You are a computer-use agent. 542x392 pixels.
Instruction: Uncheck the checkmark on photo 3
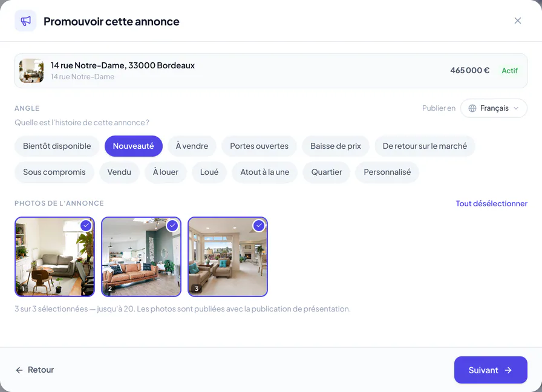pyautogui.click(x=258, y=226)
